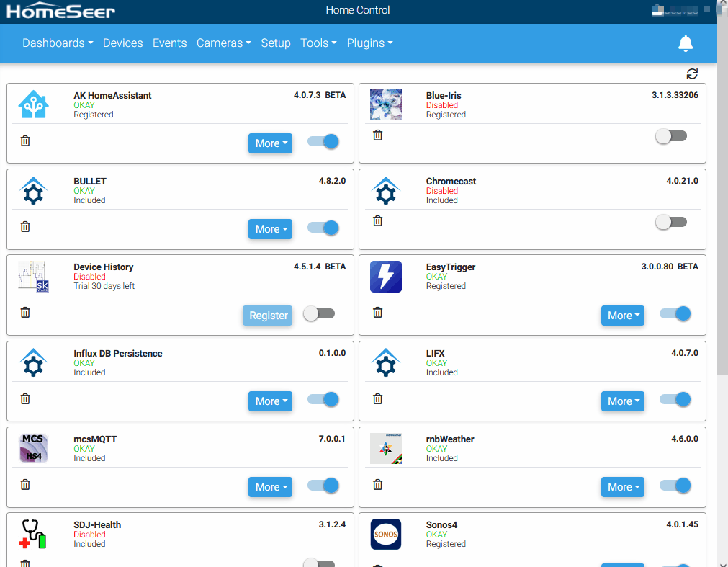Delete the Device History plugin
This screenshot has height=567, width=728.
coord(25,313)
